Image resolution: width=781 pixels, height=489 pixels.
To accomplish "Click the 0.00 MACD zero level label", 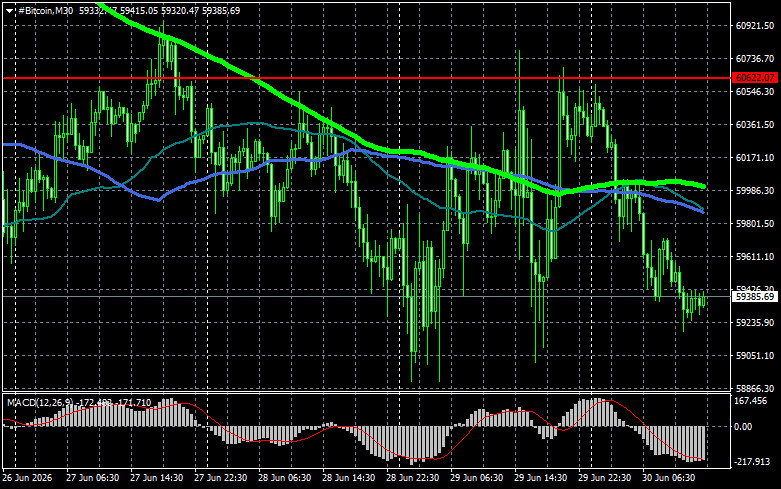I will 743,427.
